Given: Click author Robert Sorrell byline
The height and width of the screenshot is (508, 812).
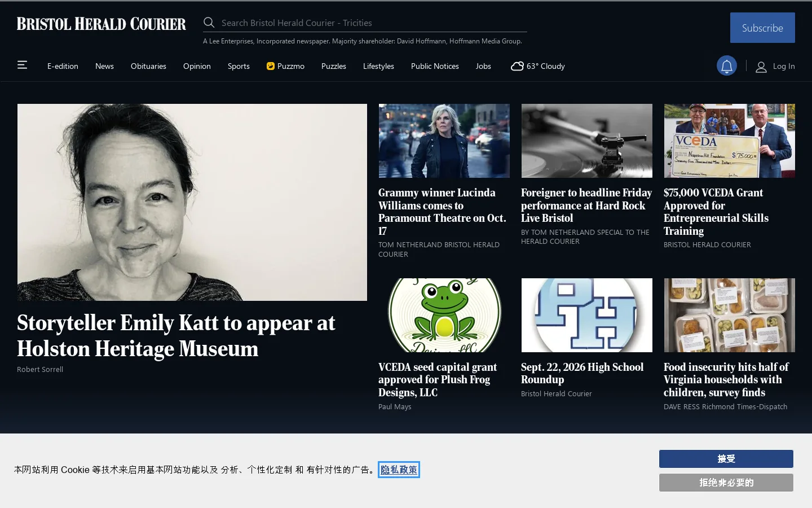Looking at the screenshot, I should coord(40,369).
